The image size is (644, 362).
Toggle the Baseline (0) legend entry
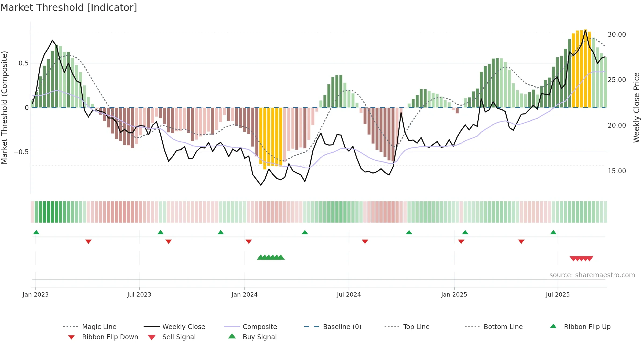[333, 327]
